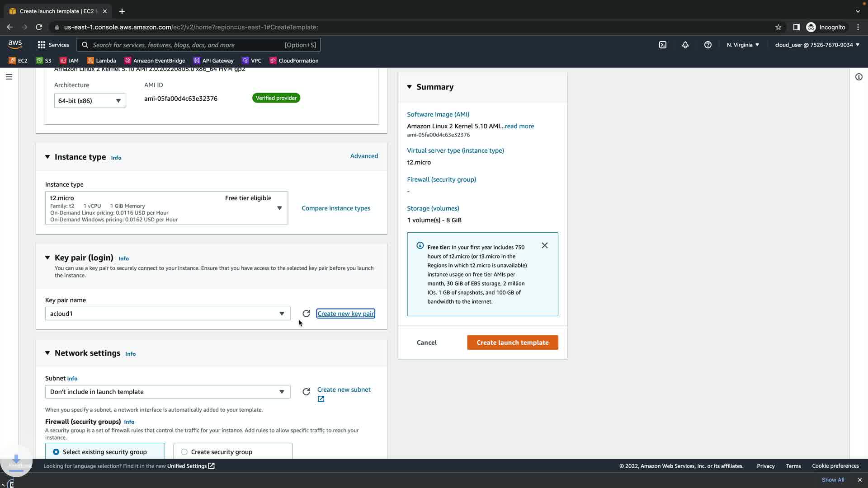The image size is (868, 488).
Task: Open the Architecture 64-bit (x86) dropdown
Action: pos(90,101)
